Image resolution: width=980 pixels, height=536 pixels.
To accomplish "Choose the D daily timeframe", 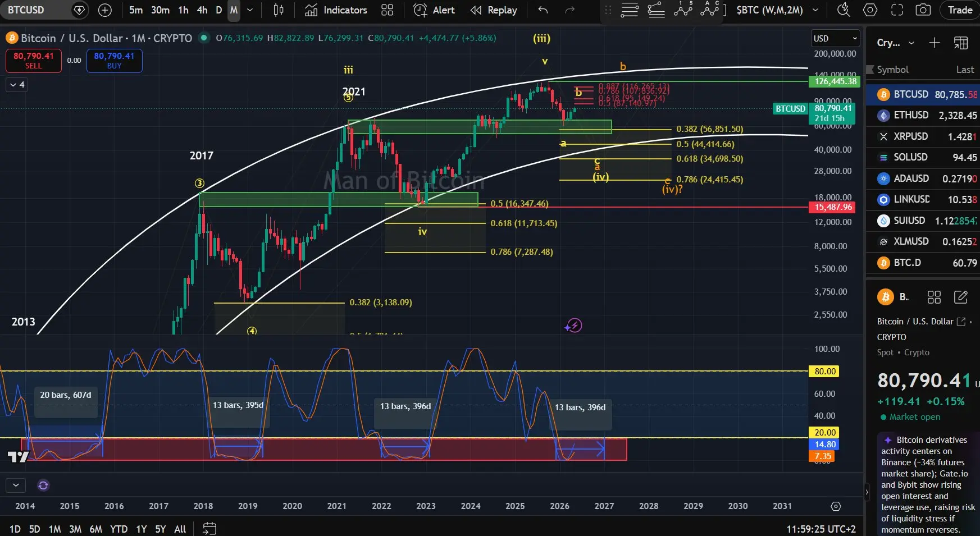I will click(219, 10).
